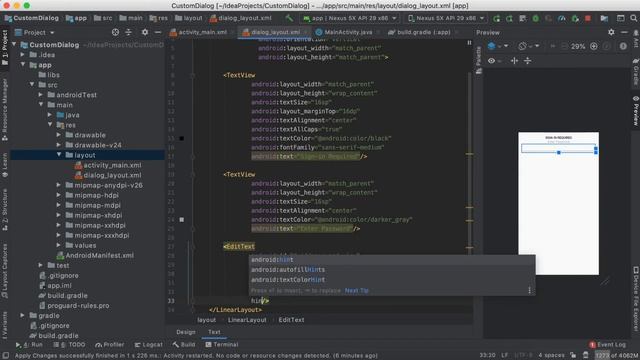Open the Resource Manager side panel
640x360 pixels.
(5, 109)
